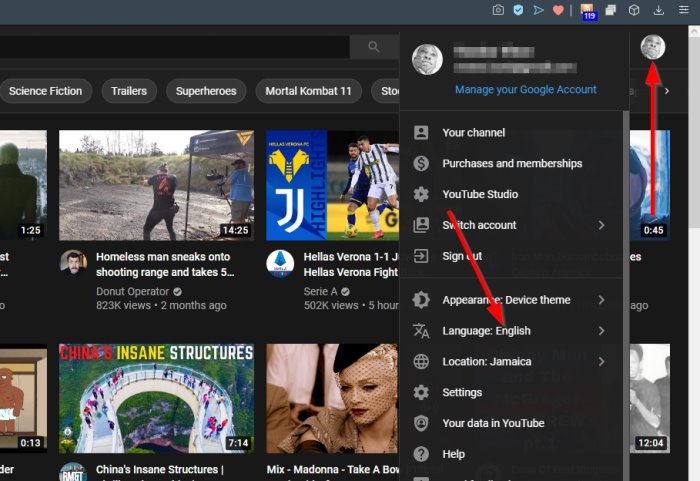700x481 pixels.
Task: Expand the Appearance: Device theme chevron
Action: (x=601, y=299)
